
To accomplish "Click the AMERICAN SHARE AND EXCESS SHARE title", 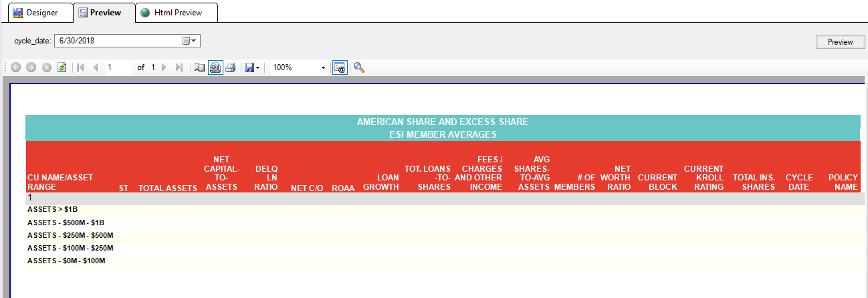I will coord(443,122).
